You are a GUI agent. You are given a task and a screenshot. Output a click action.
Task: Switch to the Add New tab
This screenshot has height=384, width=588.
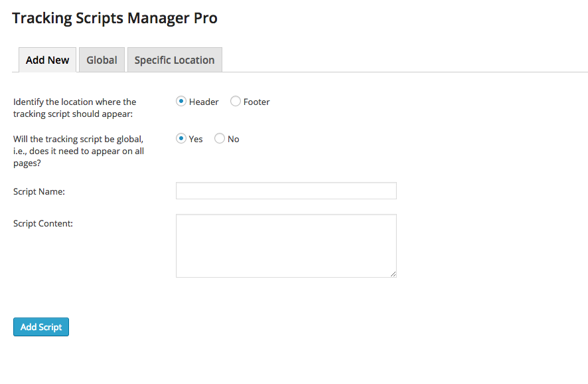pos(48,60)
